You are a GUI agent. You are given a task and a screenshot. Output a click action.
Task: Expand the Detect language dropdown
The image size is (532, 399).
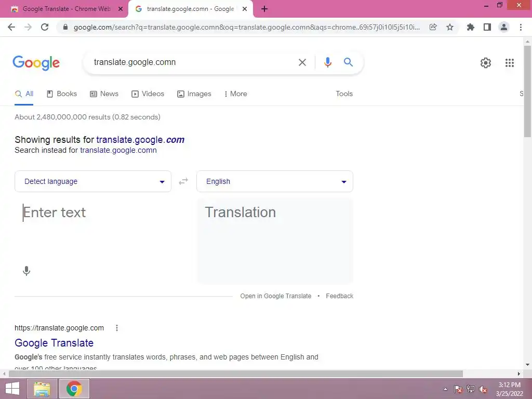pos(93,181)
